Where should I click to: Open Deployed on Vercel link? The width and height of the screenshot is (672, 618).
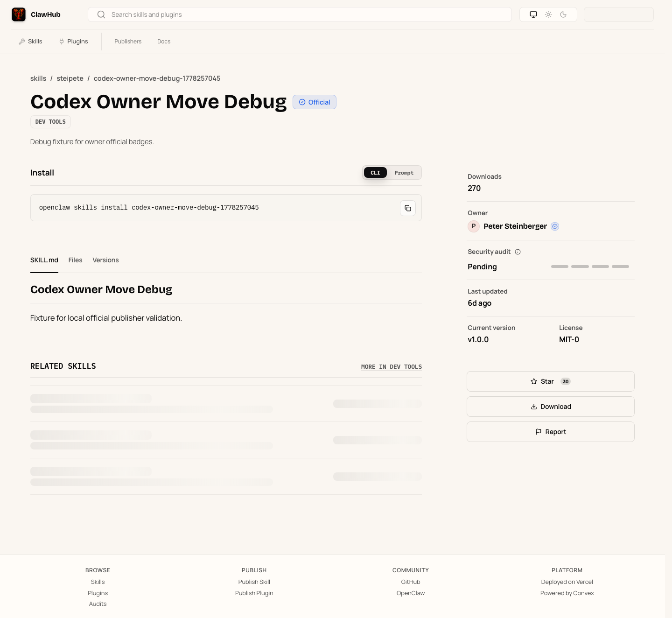pyautogui.click(x=567, y=582)
